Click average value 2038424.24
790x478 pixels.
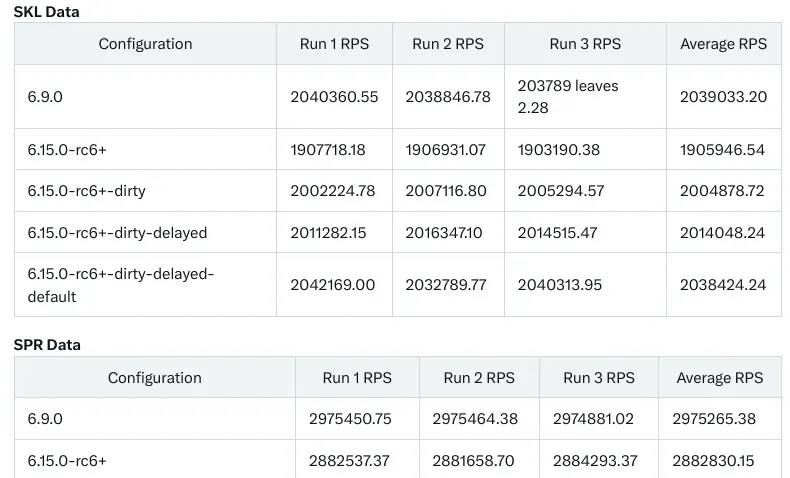point(723,285)
